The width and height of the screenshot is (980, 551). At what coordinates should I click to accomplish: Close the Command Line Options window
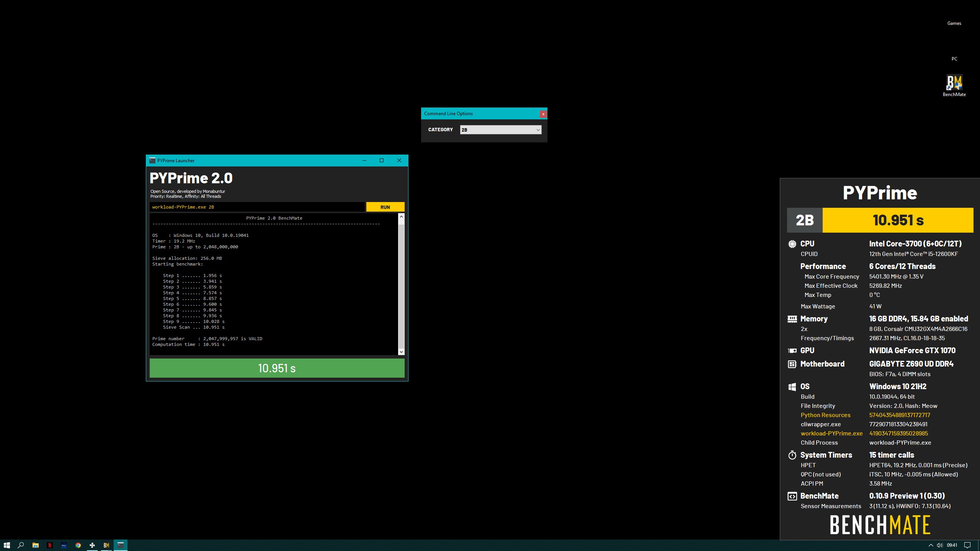pos(543,114)
